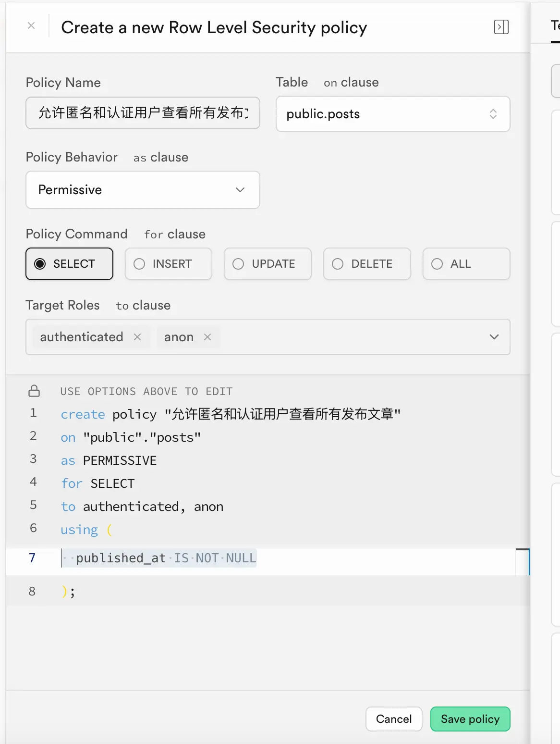Open the Permissive policy behavior dropdown
Image resolution: width=560 pixels, height=744 pixels.
point(143,190)
